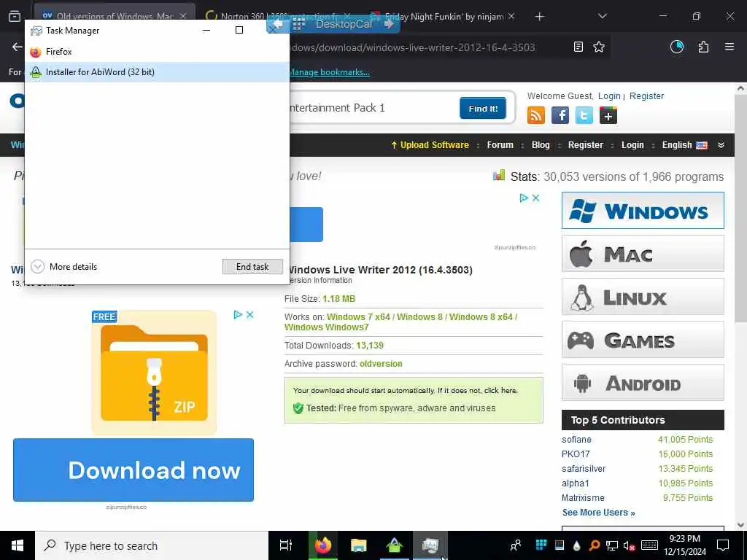Open Blog in the nav bar
The height and width of the screenshot is (560, 747).
pos(541,145)
